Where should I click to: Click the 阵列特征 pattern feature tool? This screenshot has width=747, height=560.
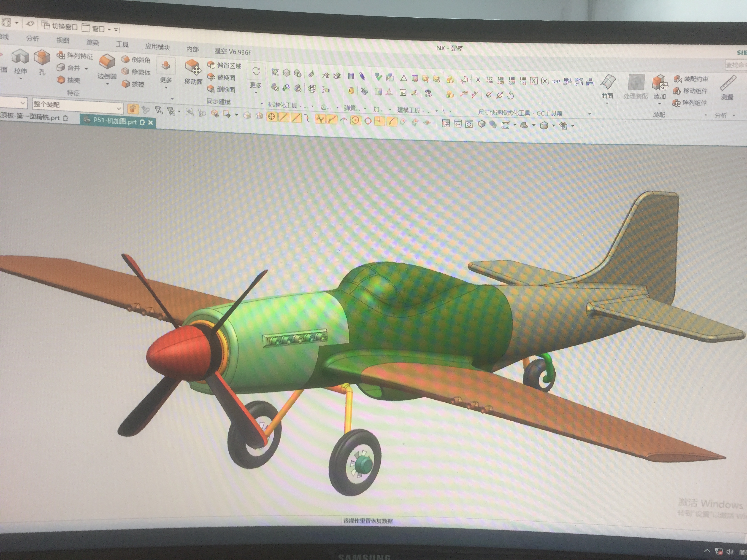click(x=75, y=56)
